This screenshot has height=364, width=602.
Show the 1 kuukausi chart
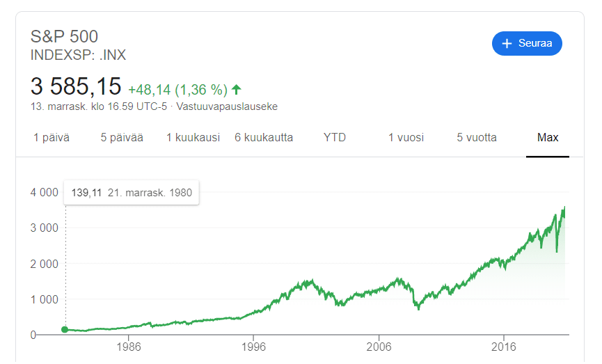[193, 138]
